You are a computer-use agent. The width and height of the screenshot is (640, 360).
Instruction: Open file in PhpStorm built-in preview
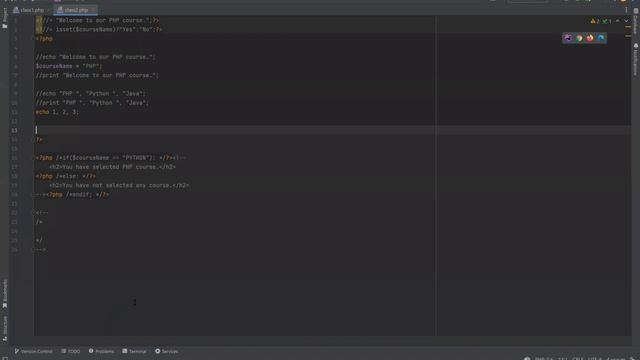point(568,38)
